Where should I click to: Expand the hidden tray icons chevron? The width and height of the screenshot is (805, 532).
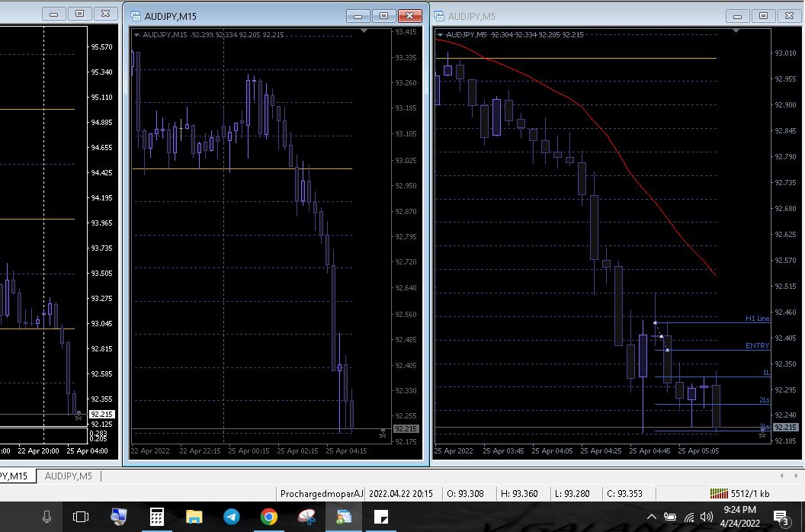pyautogui.click(x=652, y=517)
